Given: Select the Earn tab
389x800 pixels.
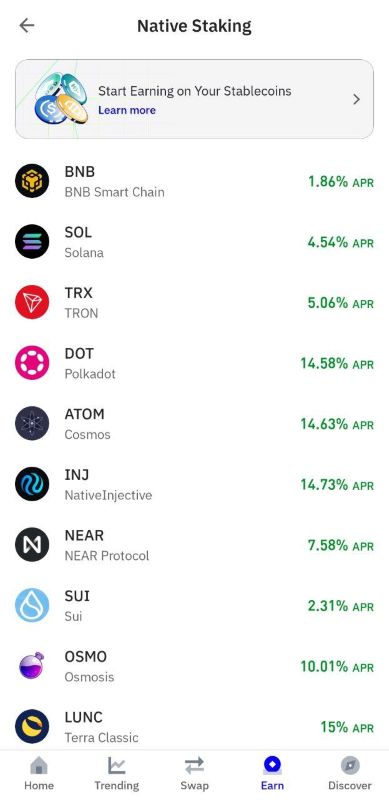Looking at the screenshot, I should click(x=272, y=773).
